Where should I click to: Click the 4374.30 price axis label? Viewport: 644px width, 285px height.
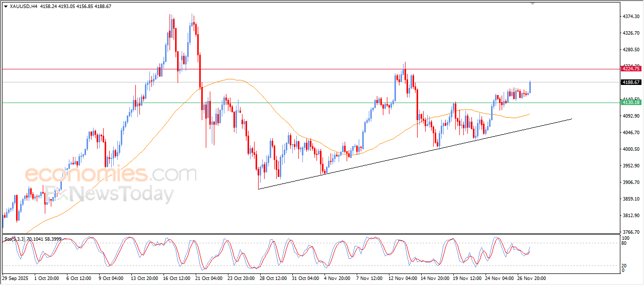click(631, 17)
